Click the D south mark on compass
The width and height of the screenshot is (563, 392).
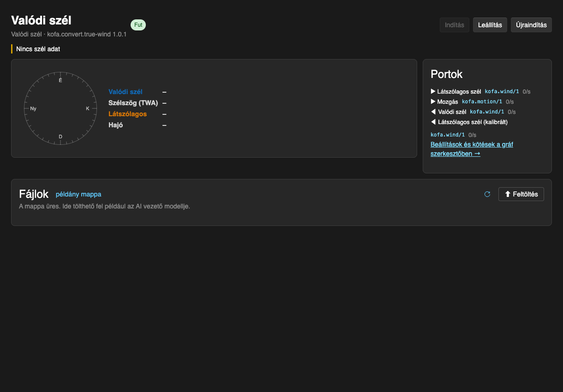tap(60, 137)
